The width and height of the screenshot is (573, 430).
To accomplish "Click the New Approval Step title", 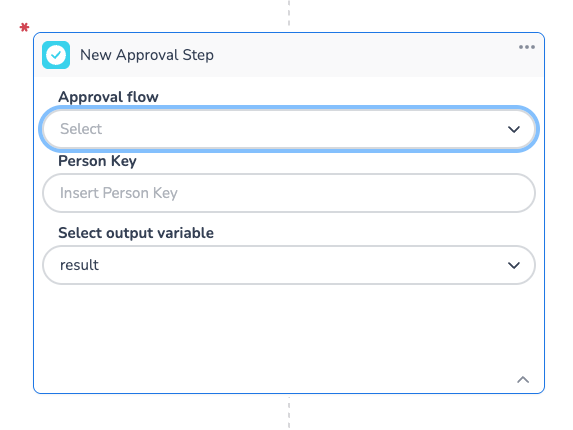I will click(147, 55).
